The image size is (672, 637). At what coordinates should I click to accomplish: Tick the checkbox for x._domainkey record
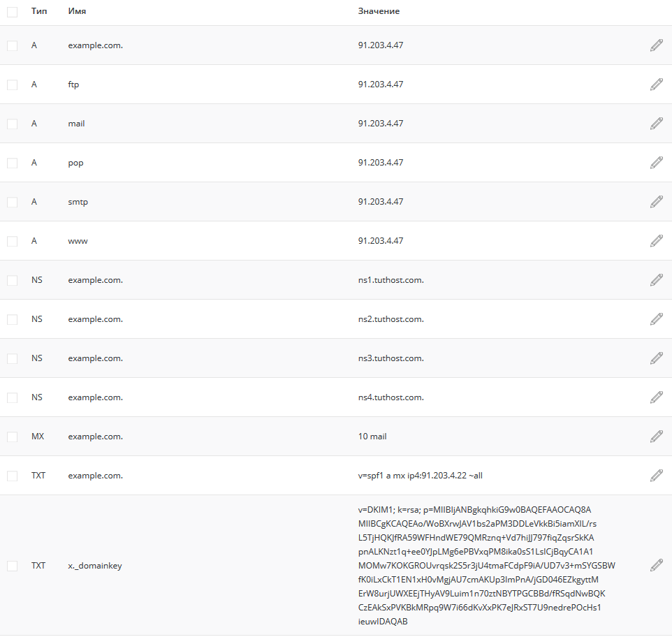pyautogui.click(x=13, y=566)
